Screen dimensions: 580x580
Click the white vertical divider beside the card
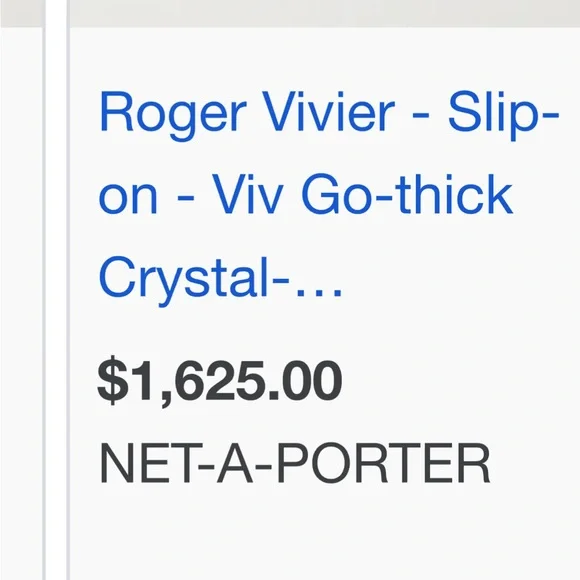56,290
